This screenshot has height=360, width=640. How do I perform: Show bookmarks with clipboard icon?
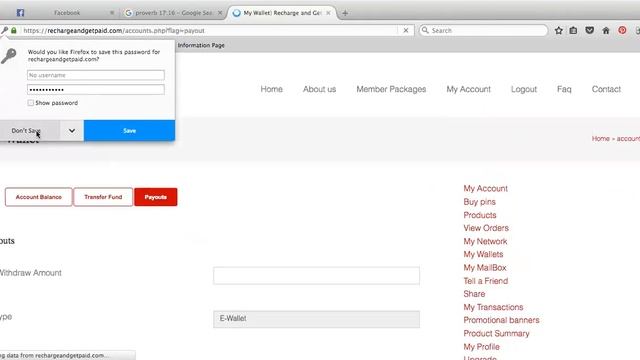[x=573, y=30]
